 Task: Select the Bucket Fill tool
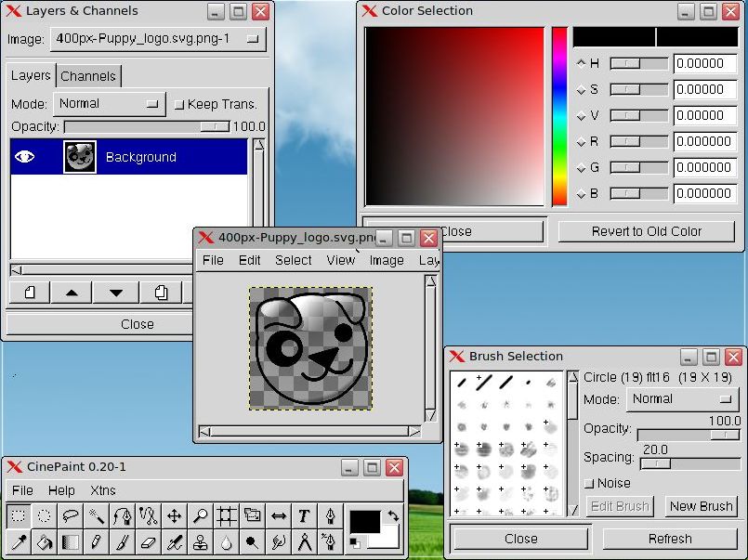point(45,541)
